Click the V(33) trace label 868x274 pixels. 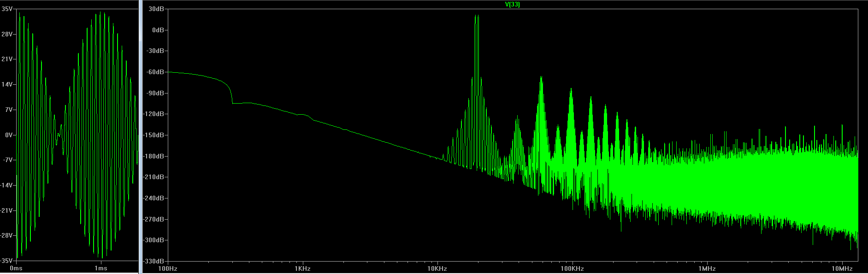513,5
